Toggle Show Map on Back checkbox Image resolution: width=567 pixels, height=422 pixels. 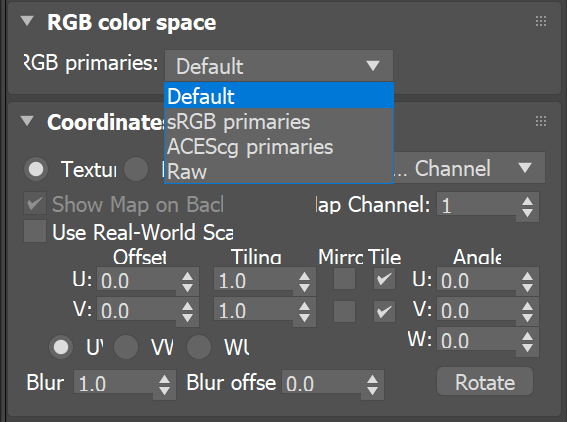35,203
